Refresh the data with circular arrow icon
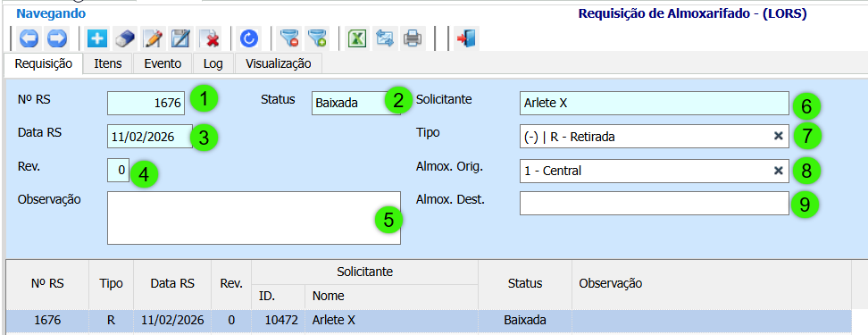This screenshot has height=335, width=868. point(250,38)
